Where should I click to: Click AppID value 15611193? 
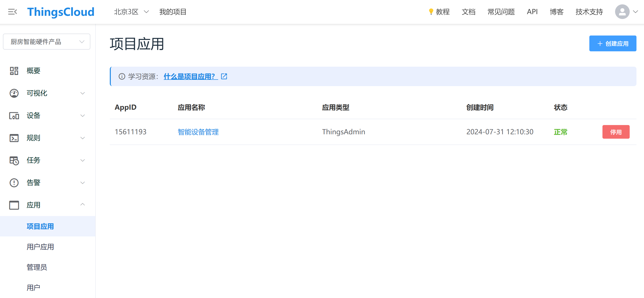coord(130,132)
